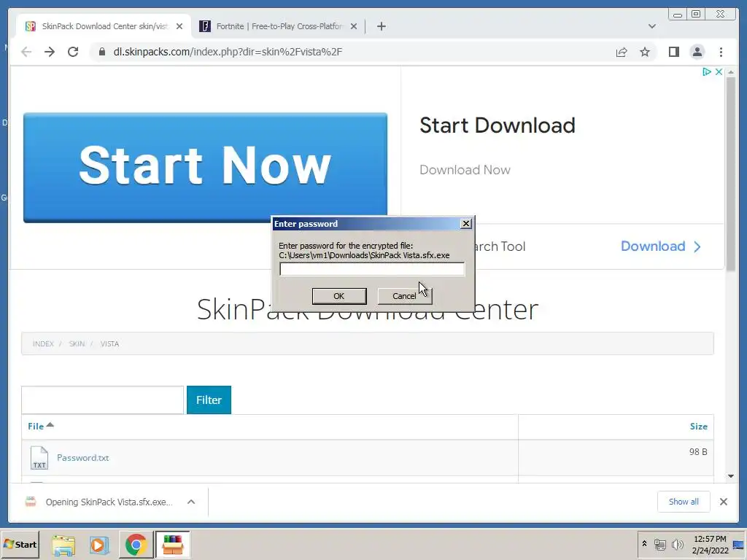This screenshot has width=747, height=560.
Task: Open a new tab with plus button
Action: [x=381, y=26]
